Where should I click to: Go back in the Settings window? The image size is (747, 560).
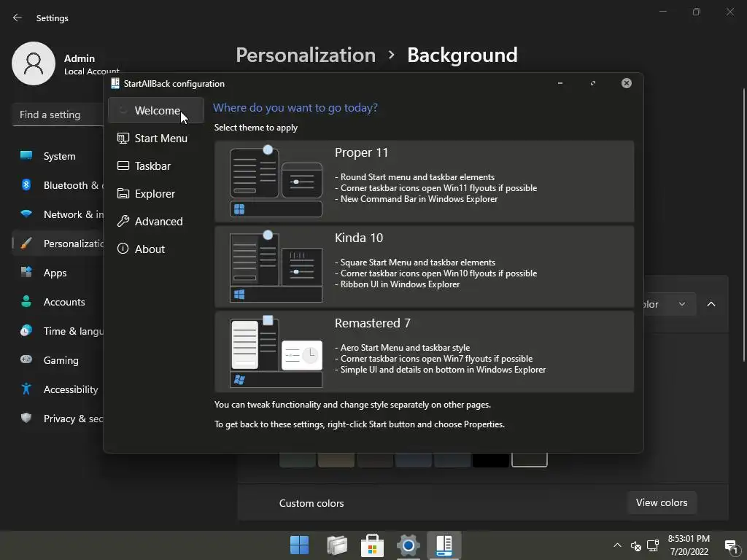click(18, 17)
